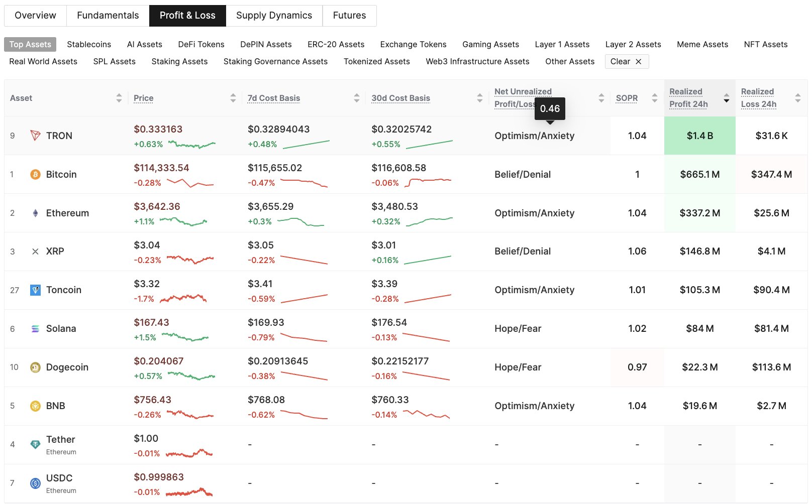The height and width of the screenshot is (504, 812).
Task: Click the sort arrows on Price column
Action: [x=233, y=98]
